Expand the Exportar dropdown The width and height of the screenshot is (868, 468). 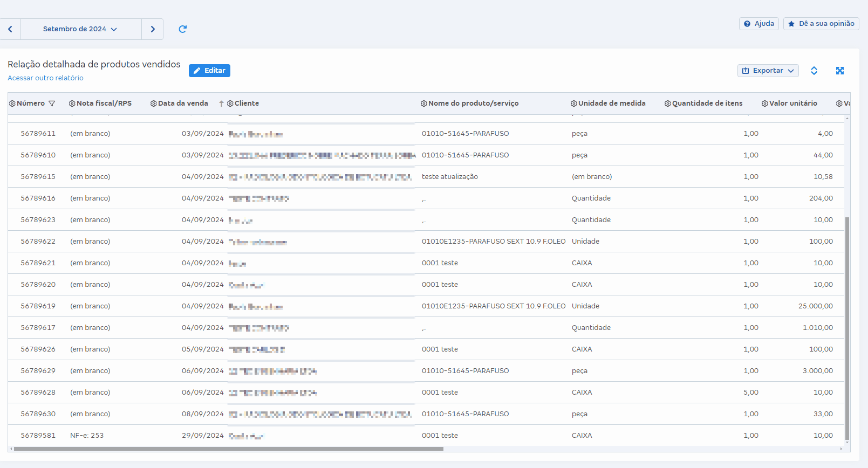coord(768,71)
